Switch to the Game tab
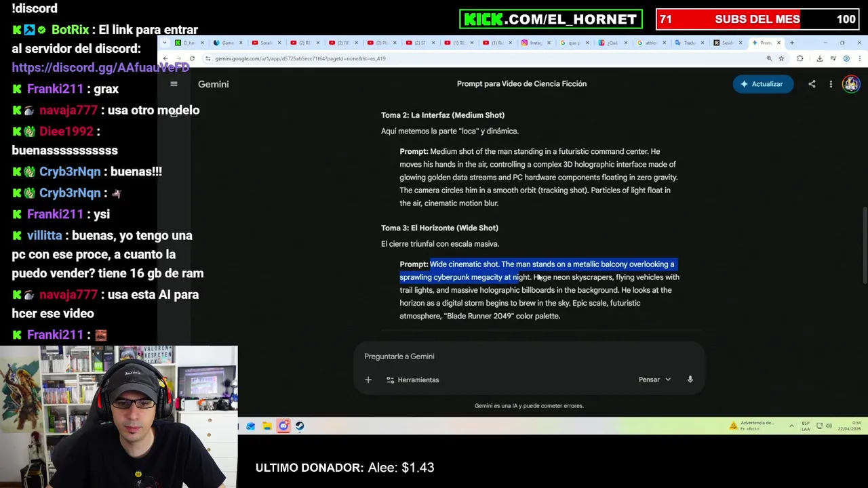This screenshot has width=868, height=488. (227, 43)
